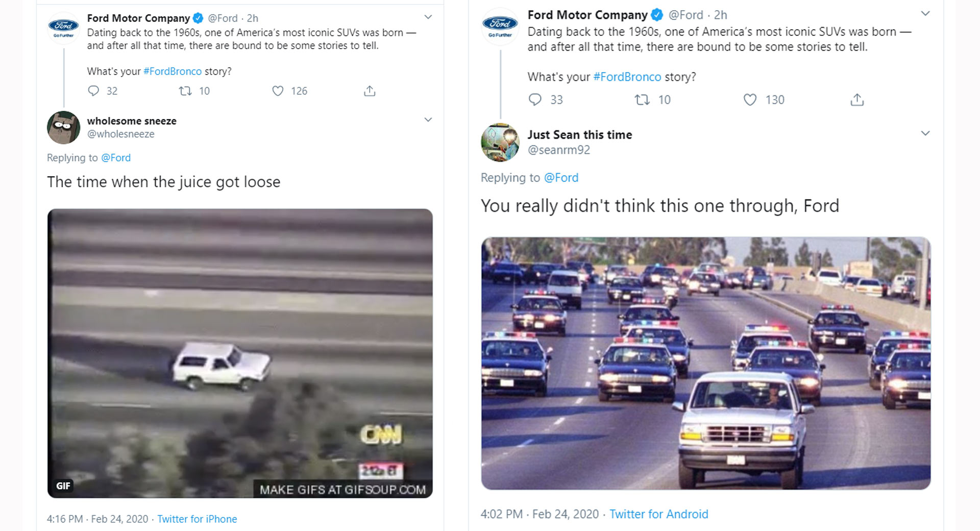Expand options chevron on left Ford tweet
The height and width of the screenshot is (531, 980).
428,17
